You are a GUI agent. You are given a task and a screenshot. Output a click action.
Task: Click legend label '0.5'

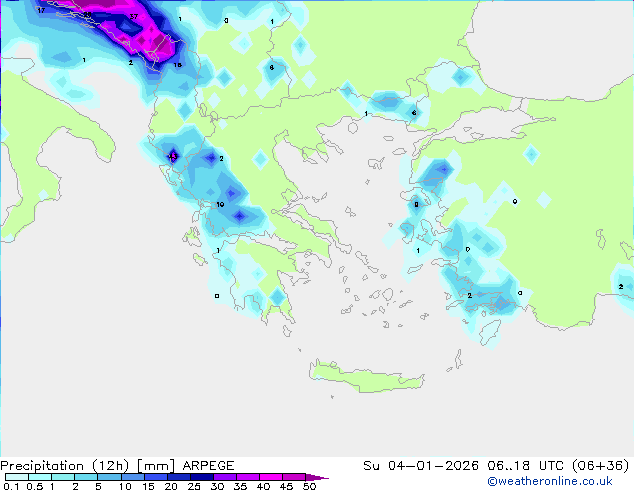point(35,486)
